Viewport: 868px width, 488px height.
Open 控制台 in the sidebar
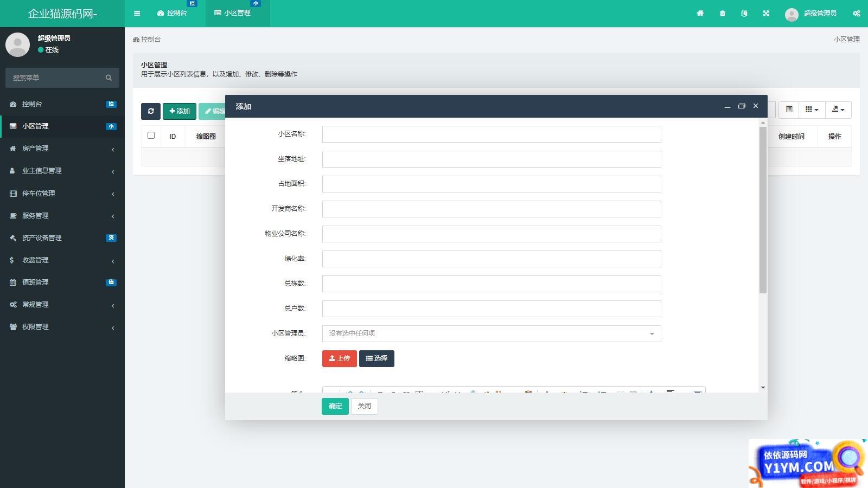pos(62,104)
